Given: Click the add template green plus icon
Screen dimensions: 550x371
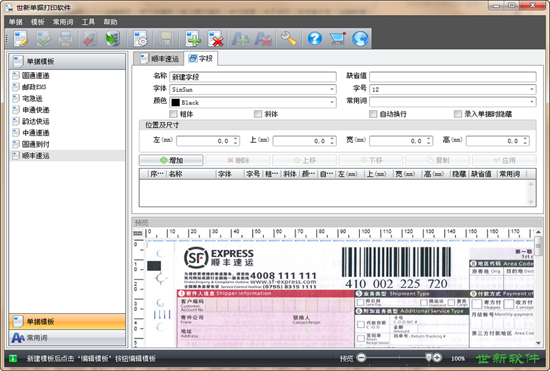Looking at the screenshot, I should [193, 39].
